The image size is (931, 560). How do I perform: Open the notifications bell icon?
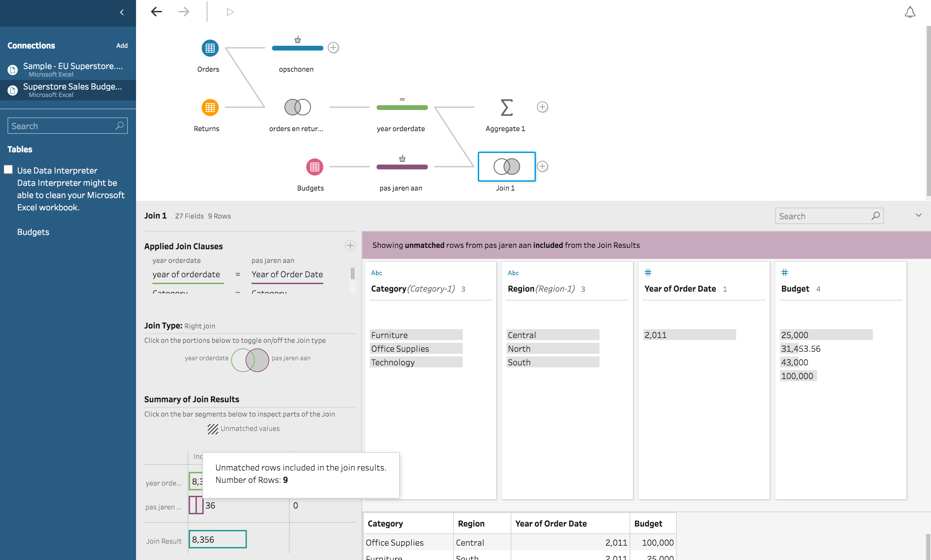tap(909, 12)
